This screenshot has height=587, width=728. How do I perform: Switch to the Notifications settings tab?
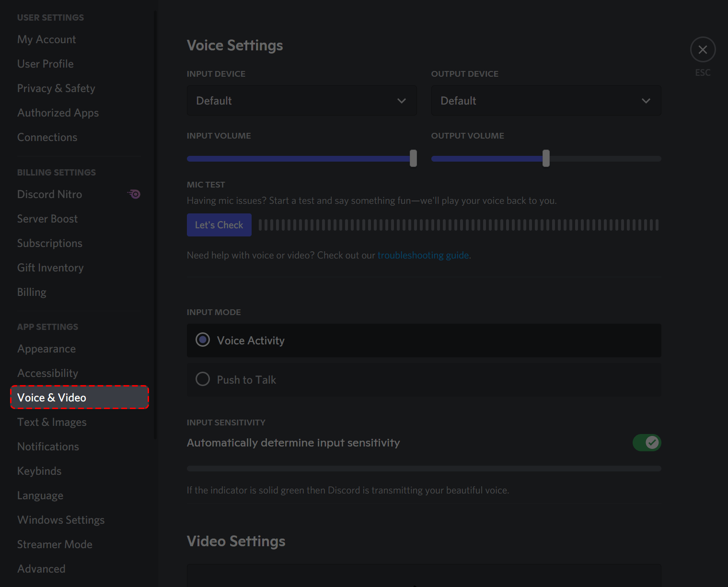point(48,446)
